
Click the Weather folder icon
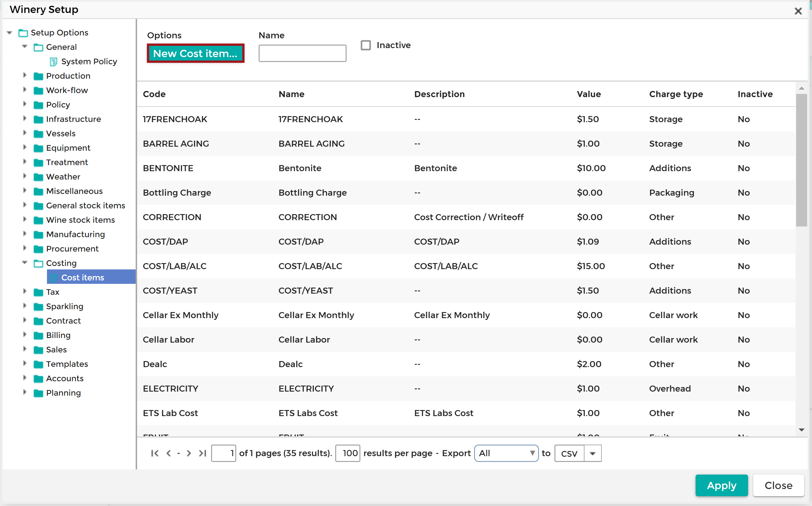click(39, 177)
